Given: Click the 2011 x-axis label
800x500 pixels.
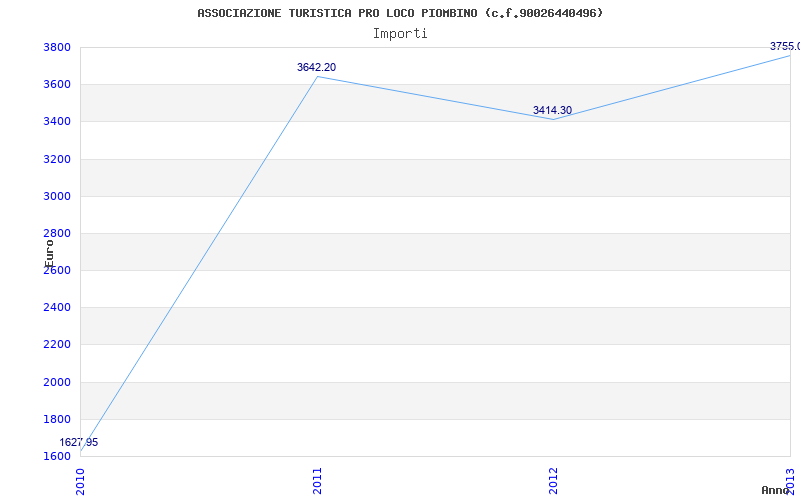Looking at the screenshot, I should tap(317, 481).
